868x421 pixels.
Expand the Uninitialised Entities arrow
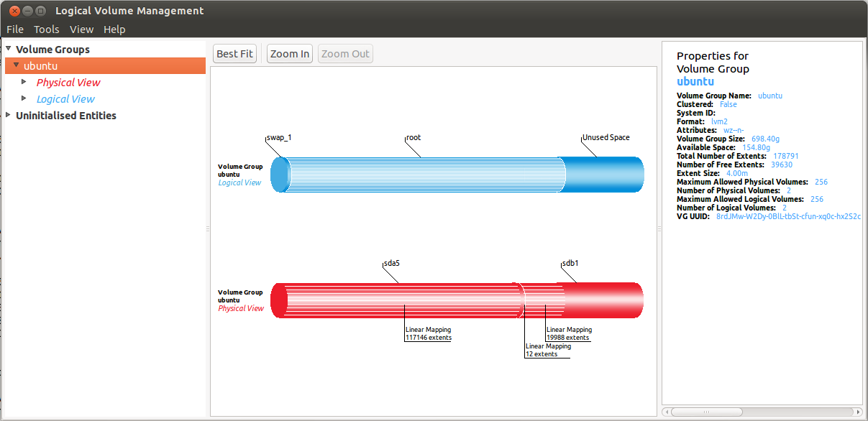click(x=9, y=114)
